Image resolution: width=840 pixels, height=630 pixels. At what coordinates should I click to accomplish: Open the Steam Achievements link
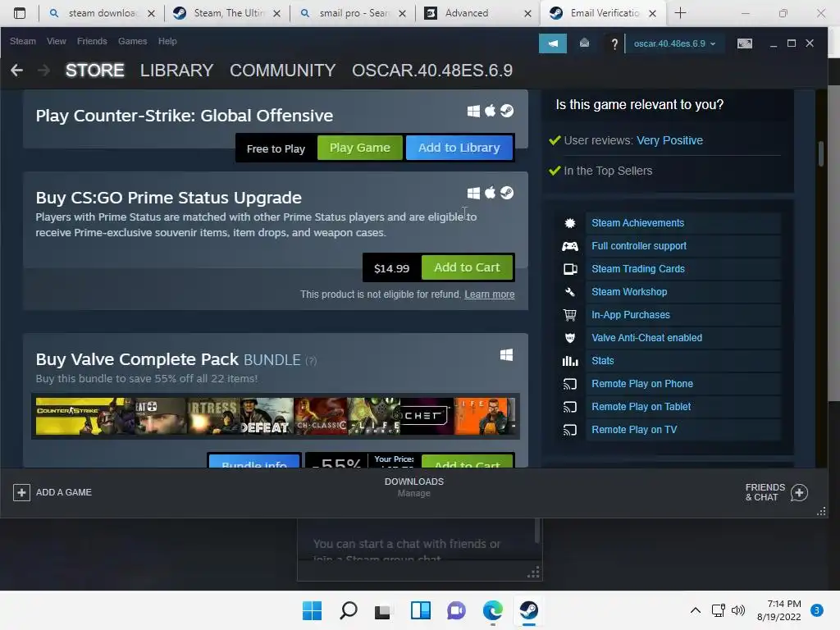coord(637,223)
